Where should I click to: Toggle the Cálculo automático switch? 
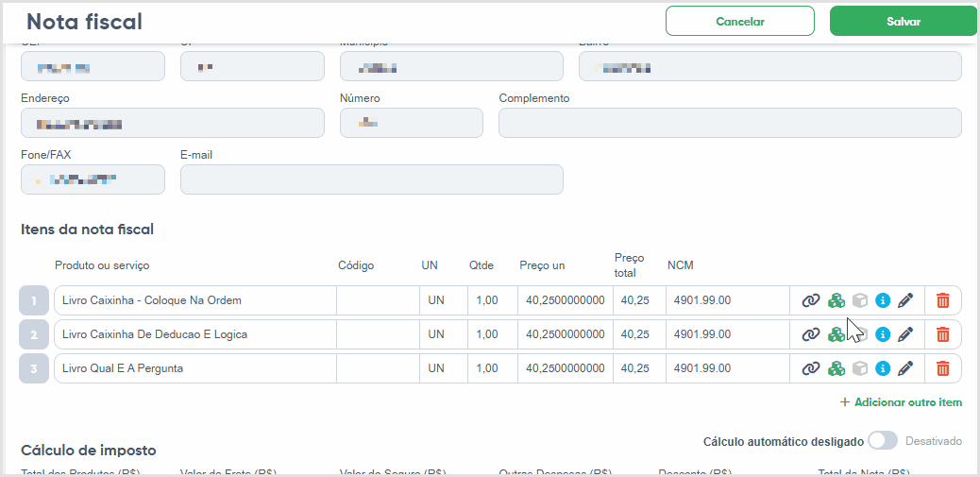click(883, 441)
